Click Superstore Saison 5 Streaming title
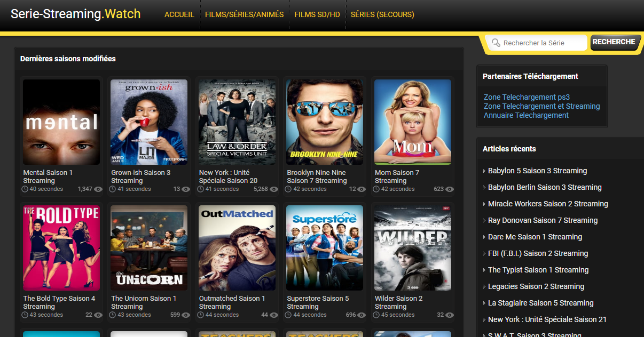Image resolution: width=644 pixels, height=337 pixels. (318, 302)
